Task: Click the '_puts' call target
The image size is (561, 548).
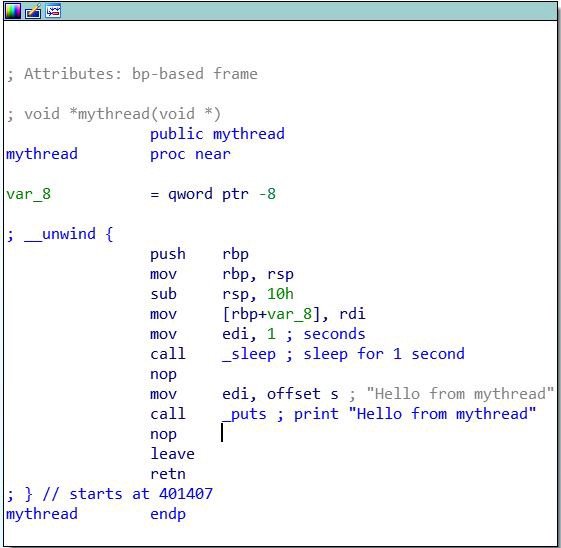Action: point(244,414)
